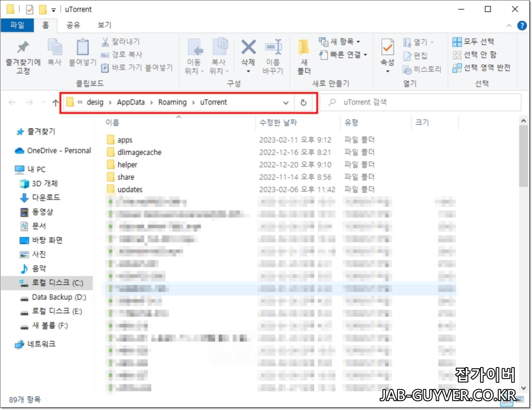This screenshot has width=532, height=410.
Task: Click Select none (선택 안 함)
Action: click(x=474, y=55)
